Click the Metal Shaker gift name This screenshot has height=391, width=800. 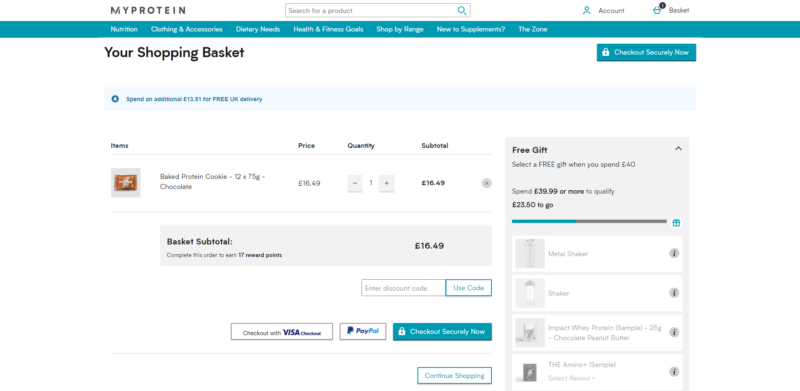[x=567, y=254]
